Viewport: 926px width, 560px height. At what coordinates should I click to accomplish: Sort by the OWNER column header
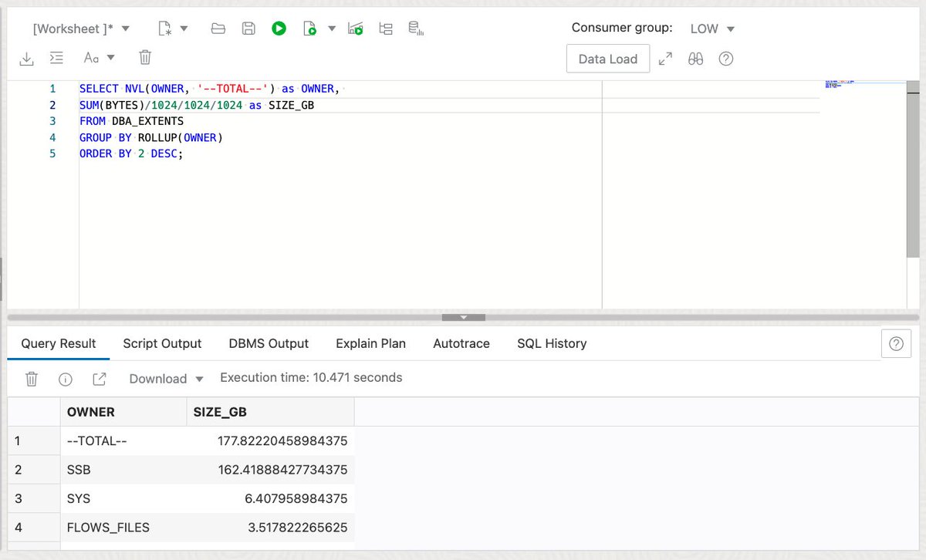(x=123, y=412)
